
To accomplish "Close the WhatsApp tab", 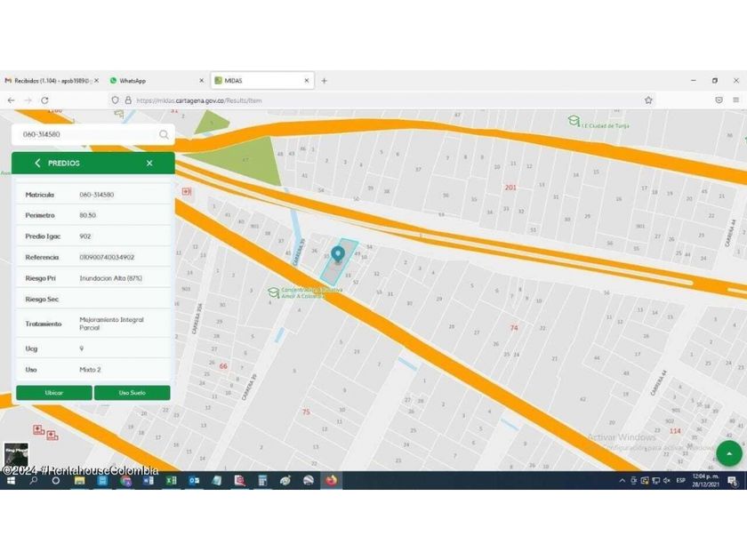I will [x=202, y=81].
